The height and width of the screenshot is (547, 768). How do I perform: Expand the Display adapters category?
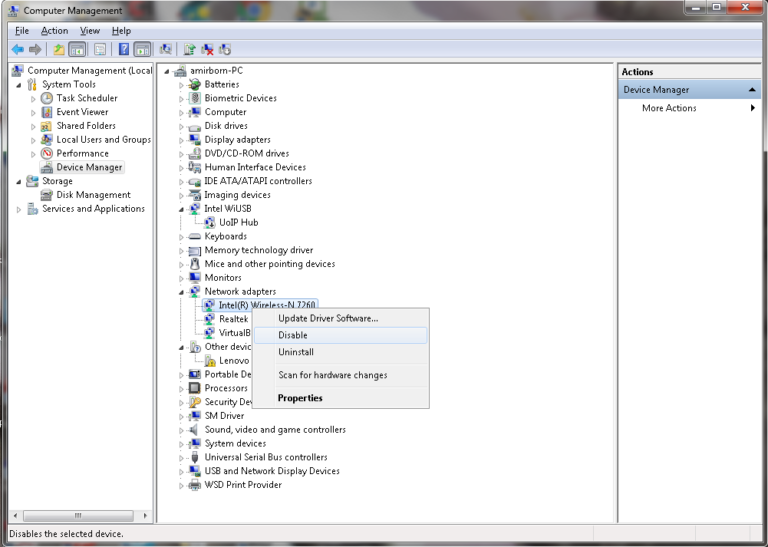(x=182, y=140)
